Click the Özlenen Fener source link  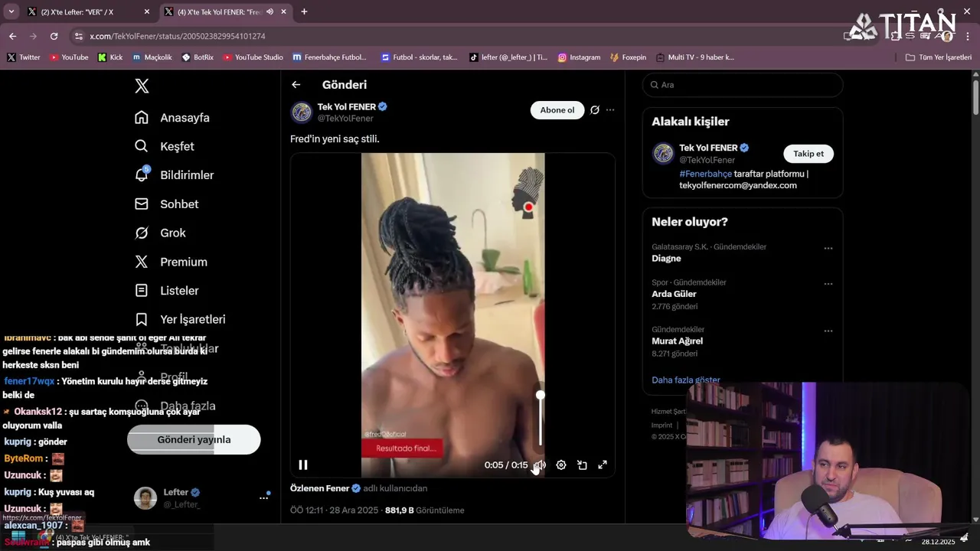320,488
